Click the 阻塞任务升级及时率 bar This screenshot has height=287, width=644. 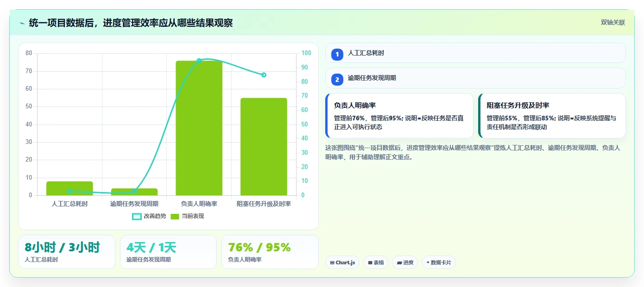click(264, 146)
